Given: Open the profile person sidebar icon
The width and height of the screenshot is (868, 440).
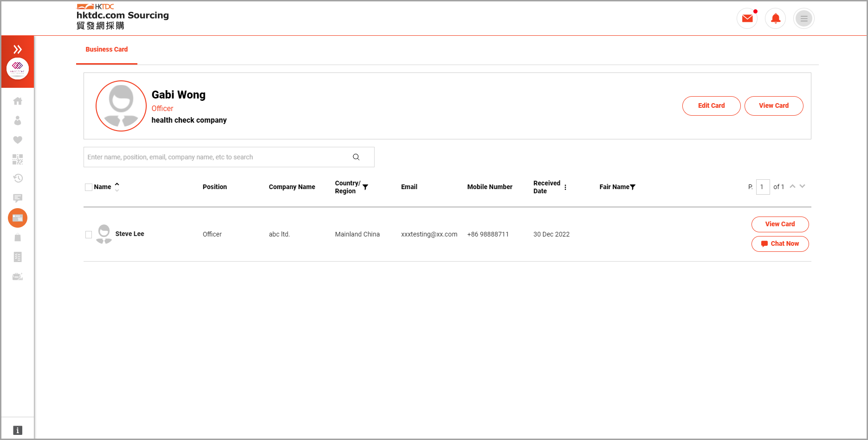Looking at the screenshot, I should (18, 120).
